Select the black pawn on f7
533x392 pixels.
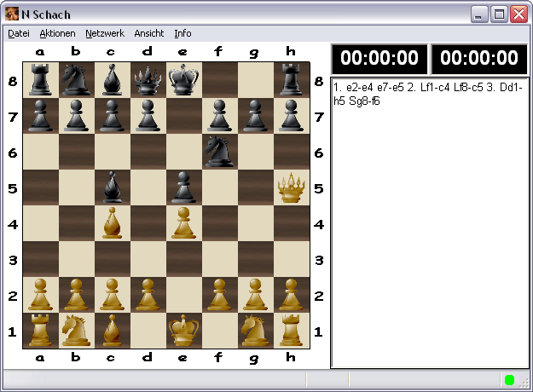(219, 116)
